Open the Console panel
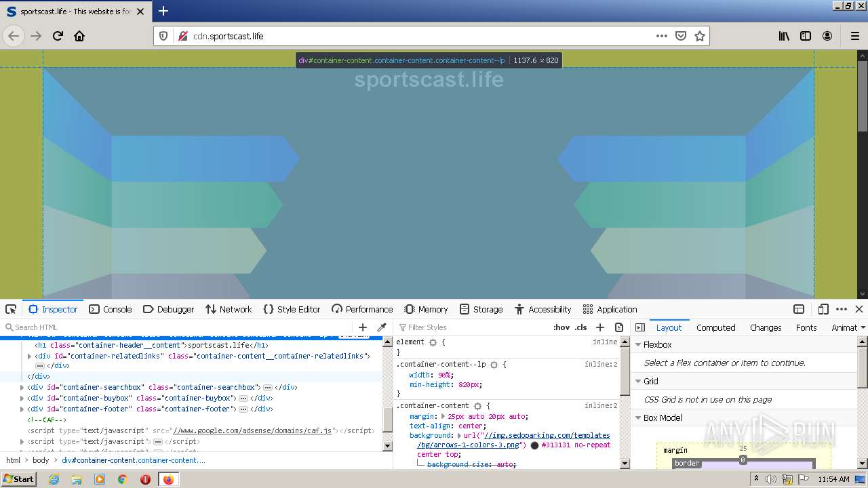 point(111,309)
